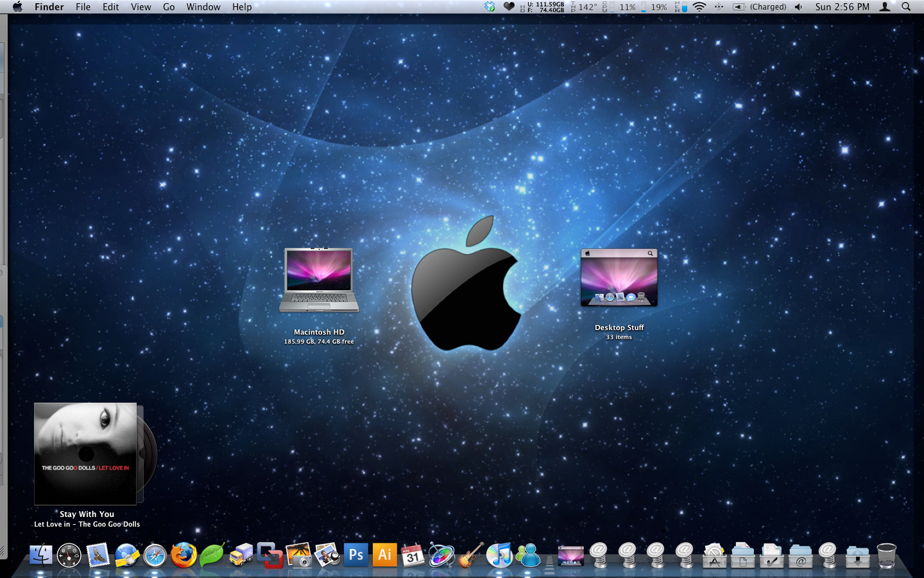924x578 pixels.
Task: Open the View menu
Action: coord(141,7)
